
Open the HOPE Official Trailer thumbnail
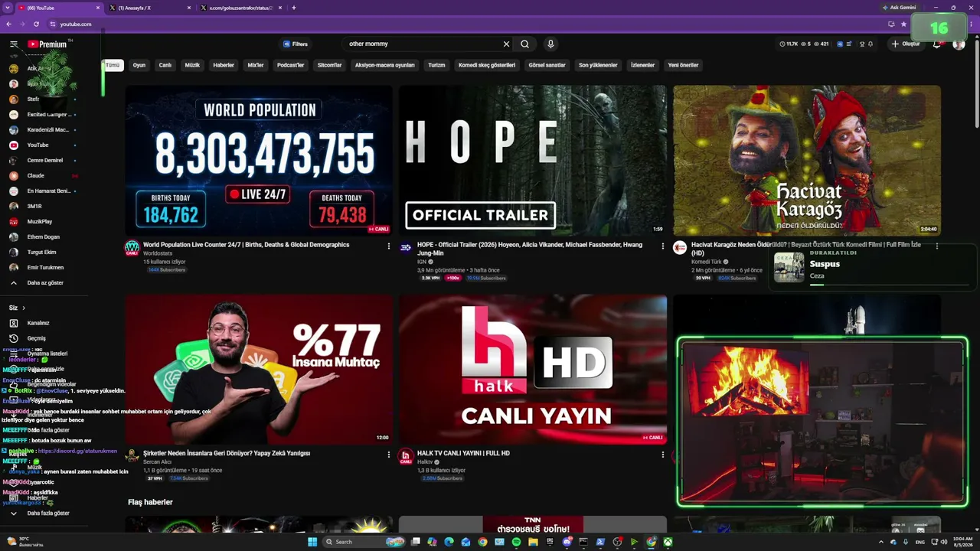pyautogui.click(x=533, y=160)
